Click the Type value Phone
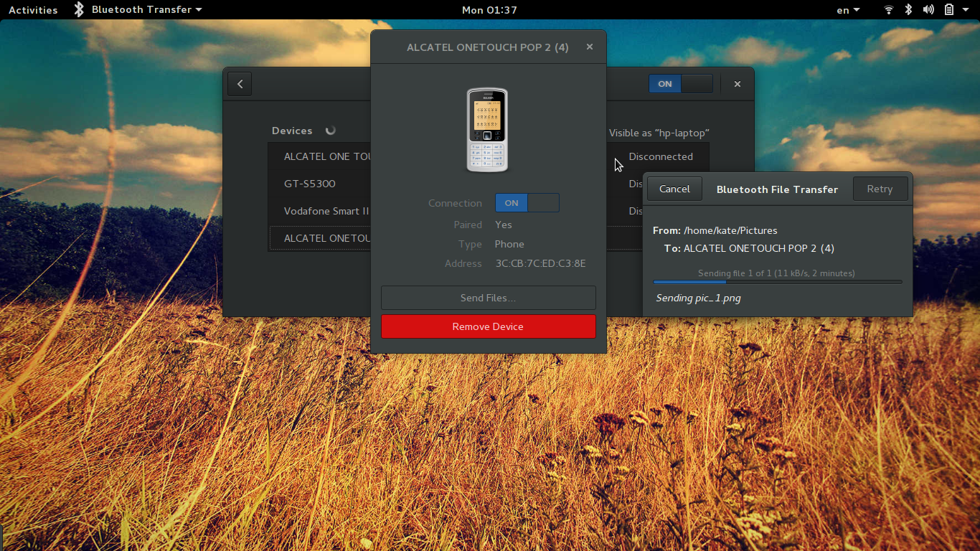The height and width of the screenshot is (551, 980). [x=509, y=244]
